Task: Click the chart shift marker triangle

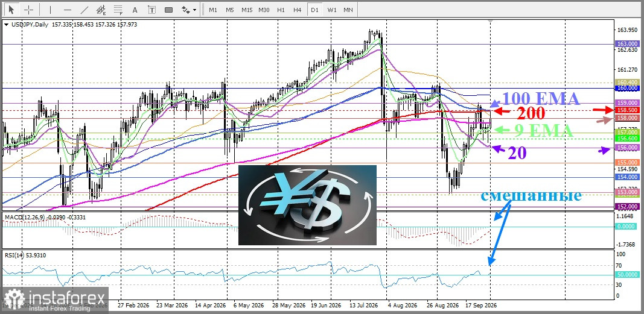Action: click(x=489, y=20)
